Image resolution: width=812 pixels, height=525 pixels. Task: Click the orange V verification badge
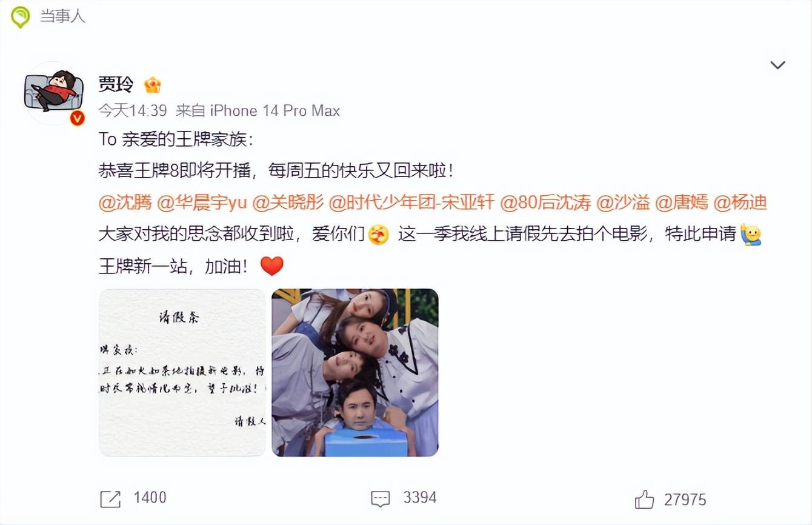coord(77,118)
